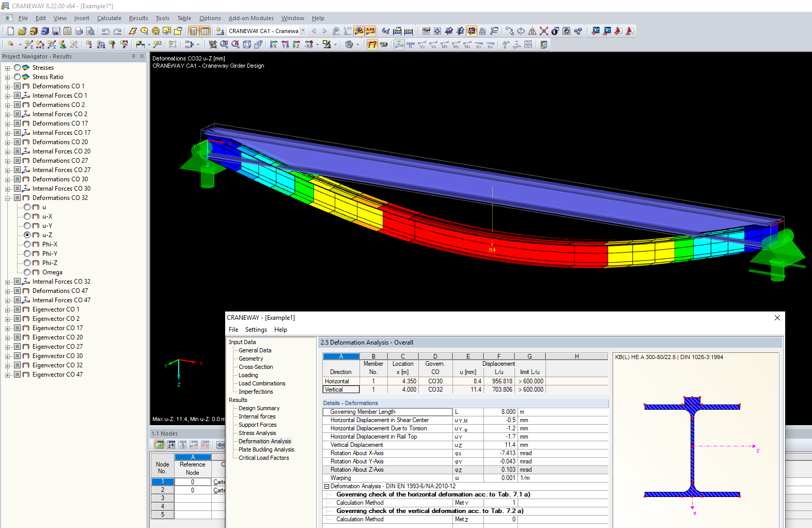Click Reference Node cell of node 2
This screenshot has height=528, width=812.
[193, 490]
